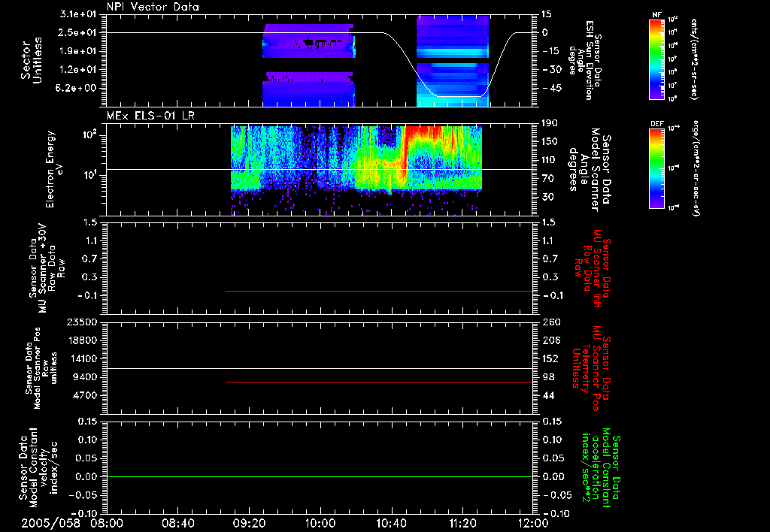The width and height of the screenshot is (770, 532).
Task: Click the "190" scanner angle tick value
Action: tap(551, 123)
